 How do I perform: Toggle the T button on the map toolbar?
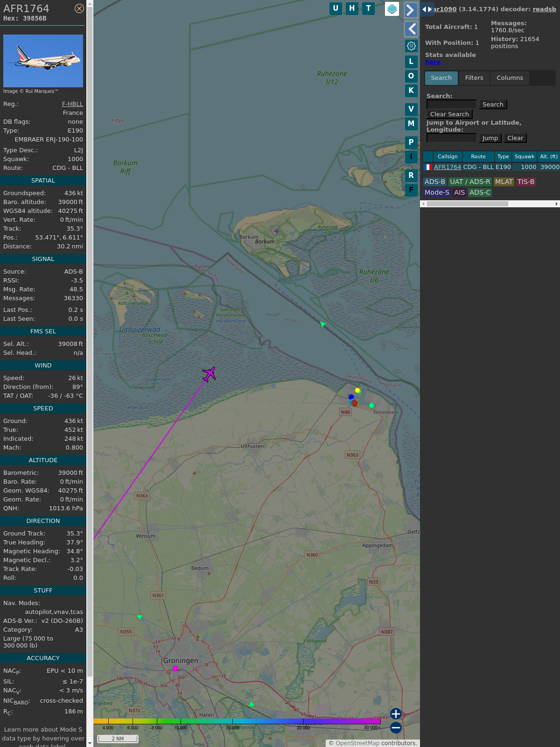point(369,8)
